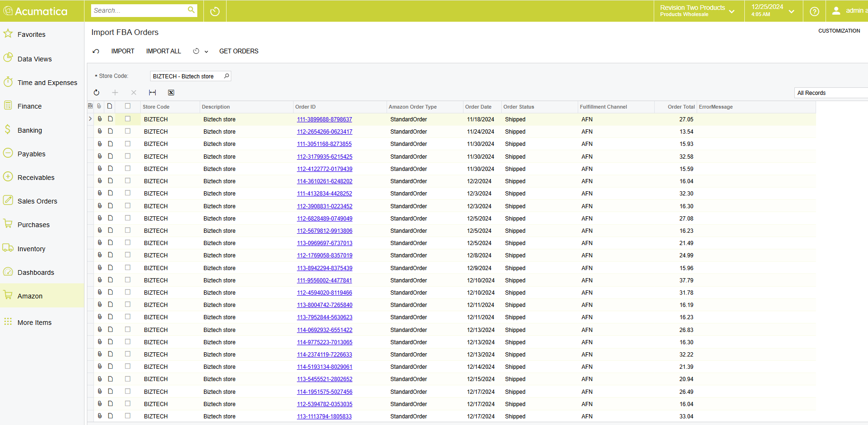Click attachment icon for order 111-3899688-8798637
This screenshot has height=425, width=868.
[100, 119]
